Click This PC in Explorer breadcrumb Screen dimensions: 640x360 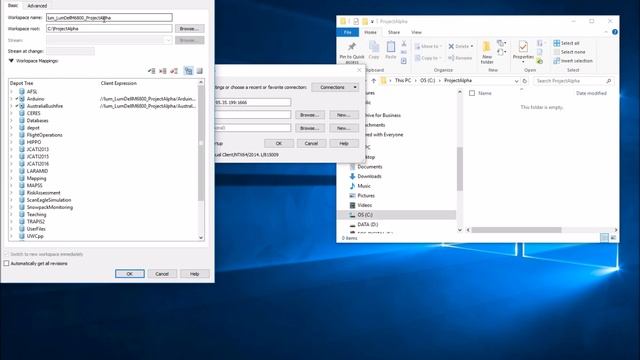pos(403,81)
